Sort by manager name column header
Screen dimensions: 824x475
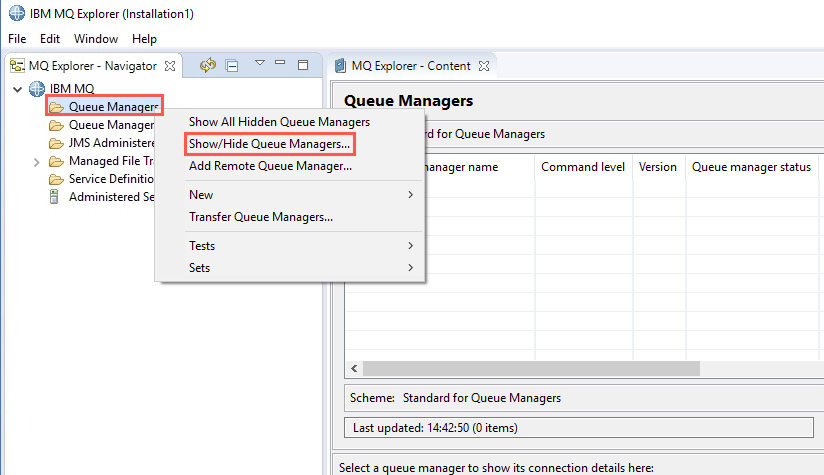coord(461,167)
